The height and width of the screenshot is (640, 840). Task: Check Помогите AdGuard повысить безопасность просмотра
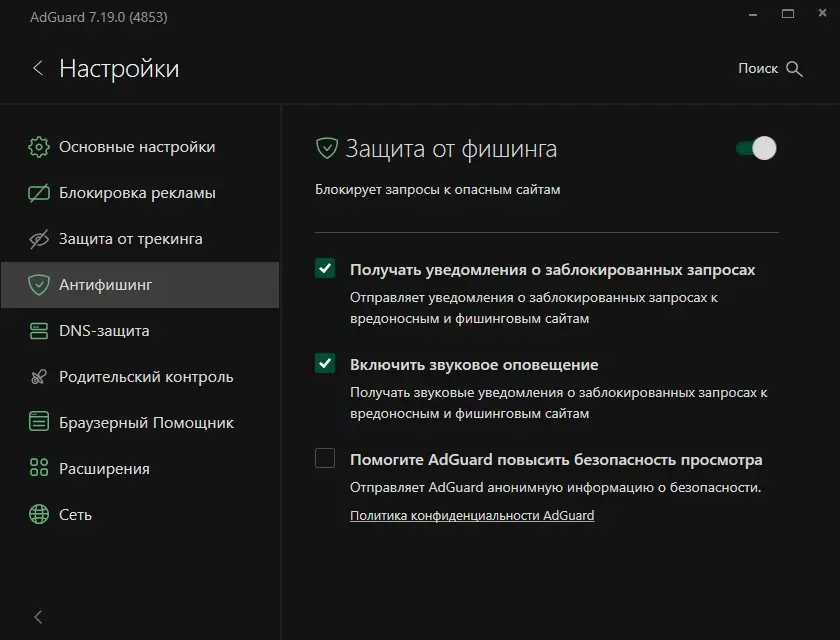(x=325, y=459)
